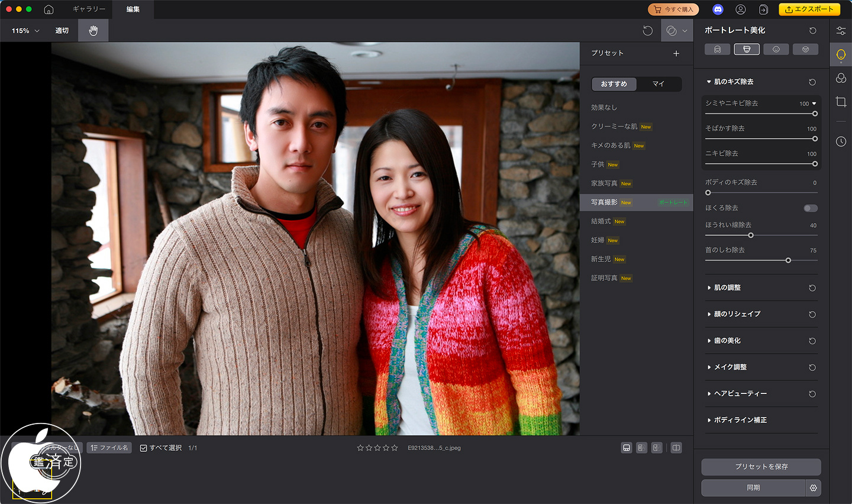Click the エクスポート button
Image resolution: width=852 pixels, height=504 pixels.
809,9
